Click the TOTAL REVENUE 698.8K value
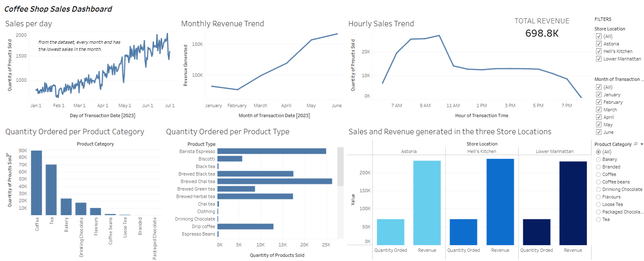644x261 pixels. 542,33
